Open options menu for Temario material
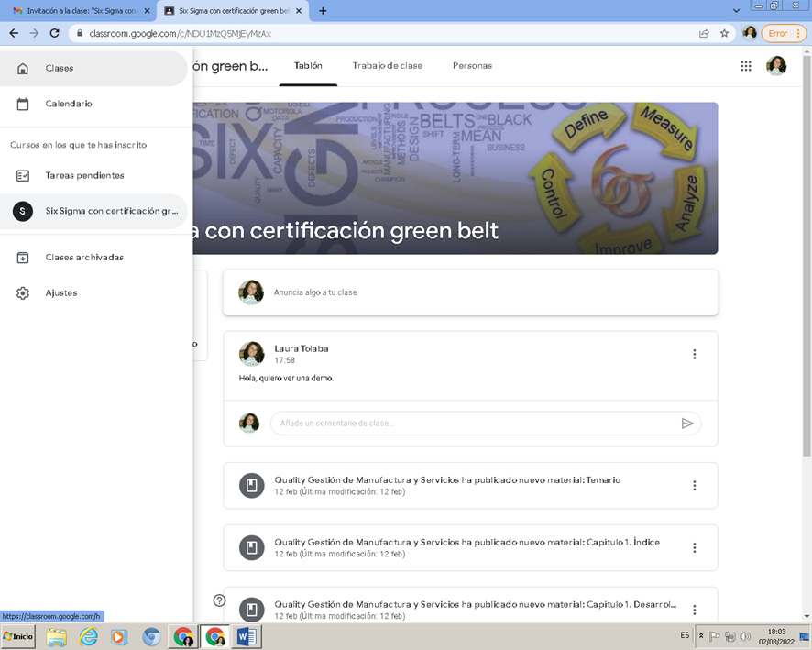 tap(695, 486)
